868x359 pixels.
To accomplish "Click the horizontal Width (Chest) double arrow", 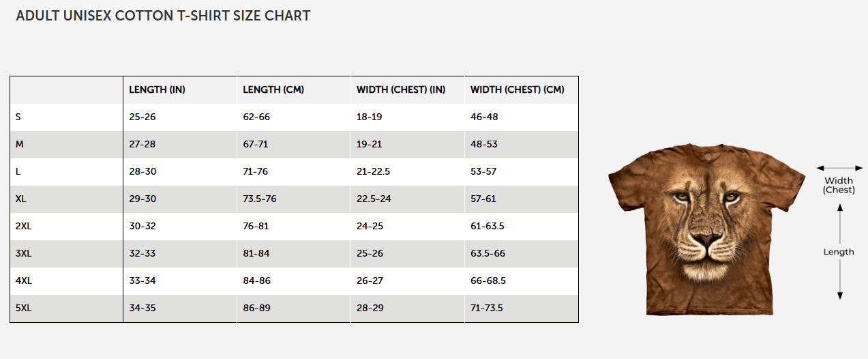I will (839, 168).
